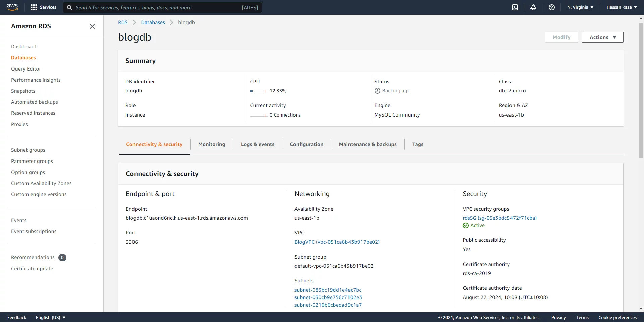The image size is (644, 322).
Task: Open Parameter groups
Action: [32, 161]
